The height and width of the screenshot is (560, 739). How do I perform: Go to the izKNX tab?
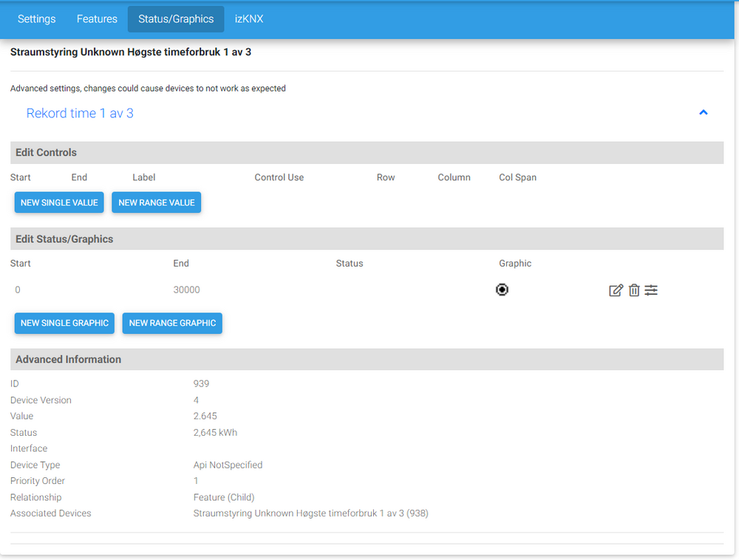tap(249, 19)
